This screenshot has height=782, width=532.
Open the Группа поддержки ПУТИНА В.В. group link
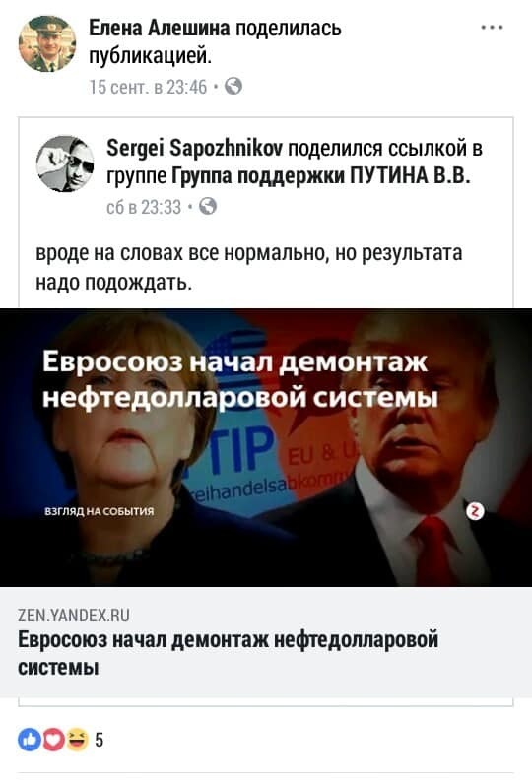pyautogui.click(x=321, y=176)
